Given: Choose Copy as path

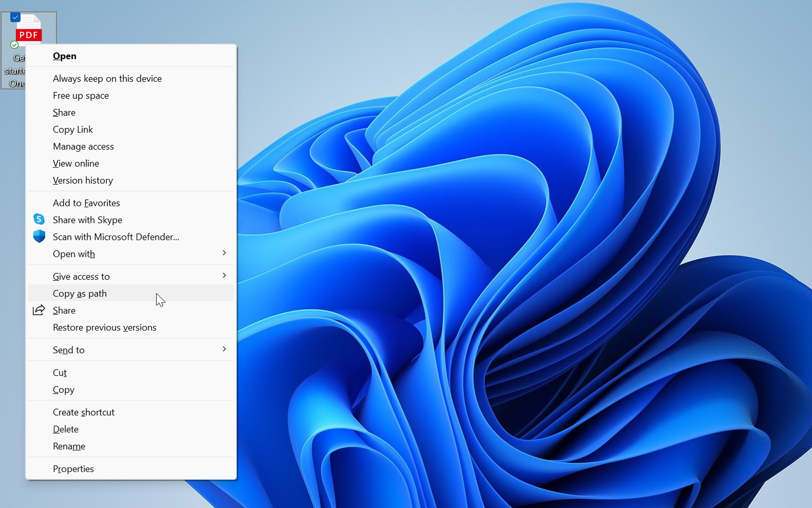Looking at the screenshot, I should tap(131, 293).
